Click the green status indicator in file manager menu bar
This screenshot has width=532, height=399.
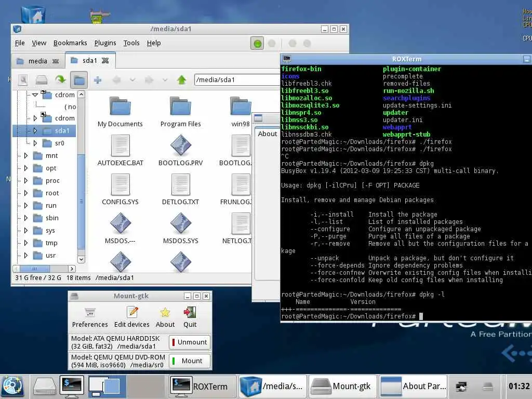tap(257, 44)
